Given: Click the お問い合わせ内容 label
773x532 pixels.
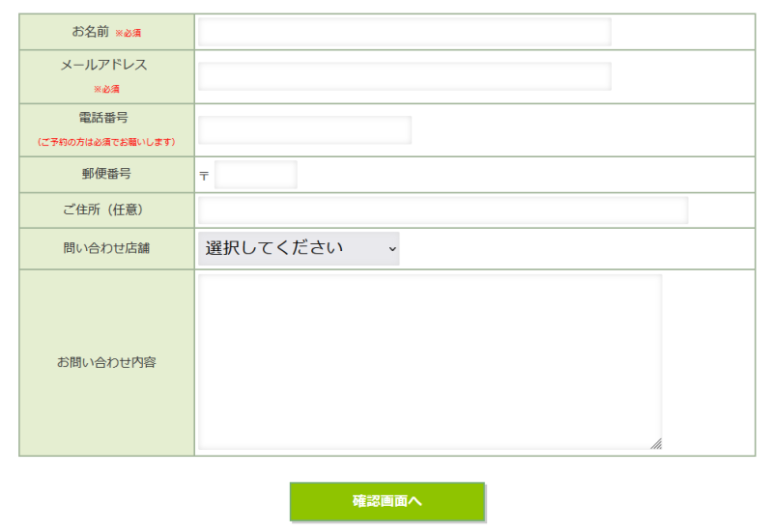Looking at the screenshot, I should (106, 363).
